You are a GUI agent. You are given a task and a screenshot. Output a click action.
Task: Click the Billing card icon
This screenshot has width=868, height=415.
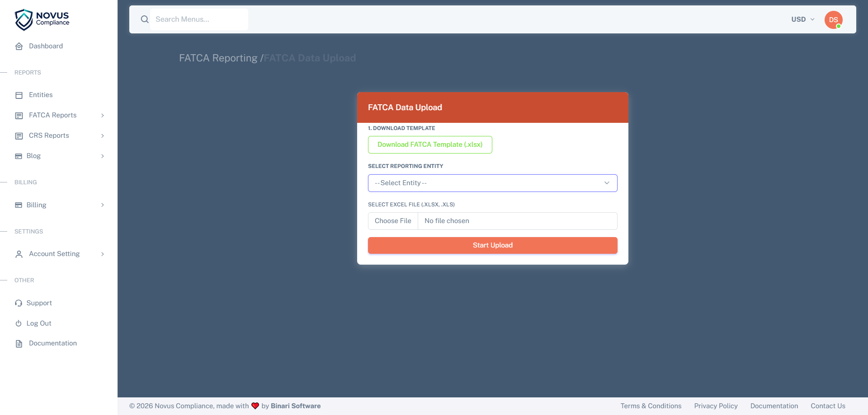click(19, 205)
